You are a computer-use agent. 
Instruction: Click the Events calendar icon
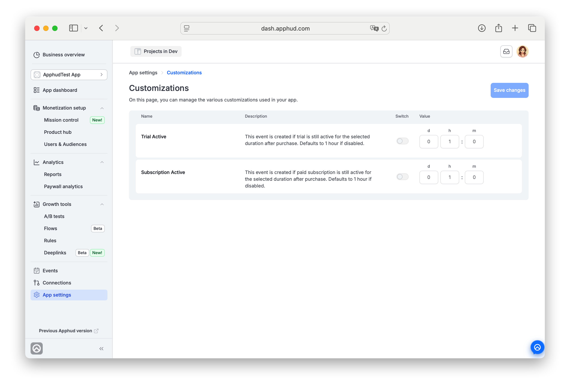pos(37,271)
